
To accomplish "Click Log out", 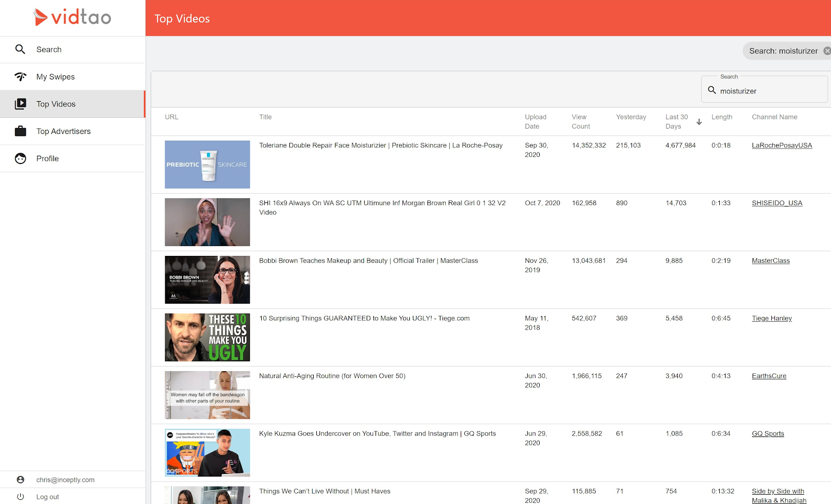I will 47,497.
